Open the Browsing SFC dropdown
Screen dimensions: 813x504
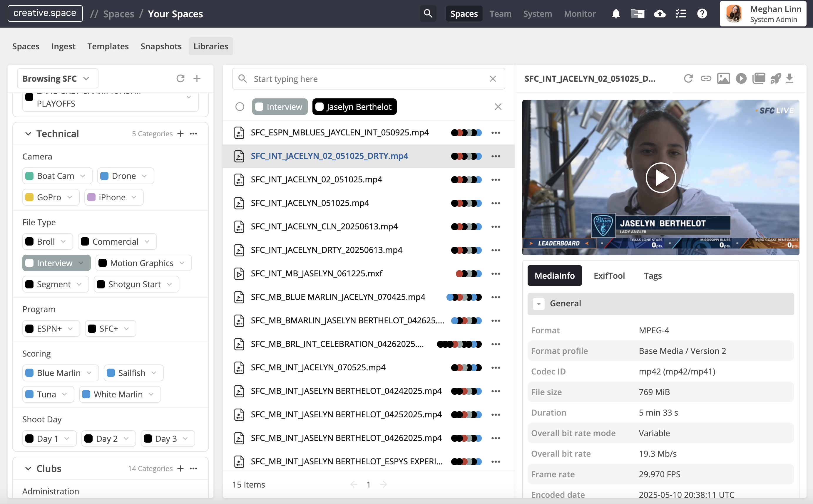(57, 79)
